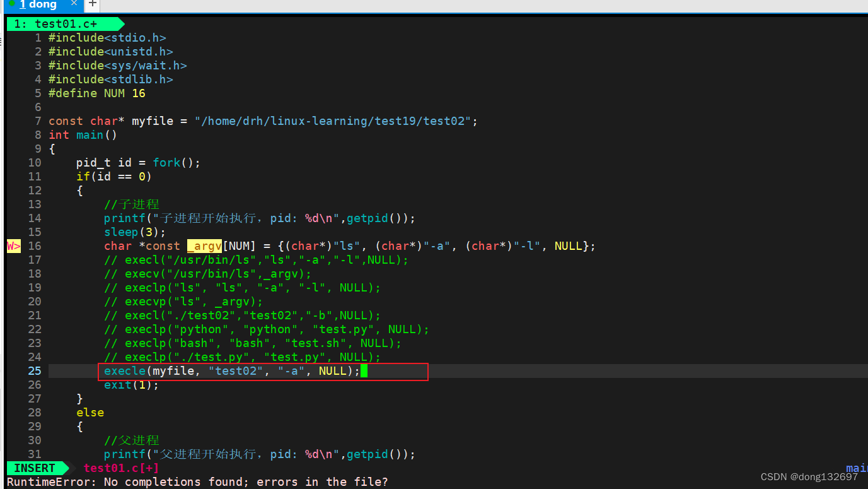
Task: Click the green connection dot on the dong tab
Action: coord(11,4)
